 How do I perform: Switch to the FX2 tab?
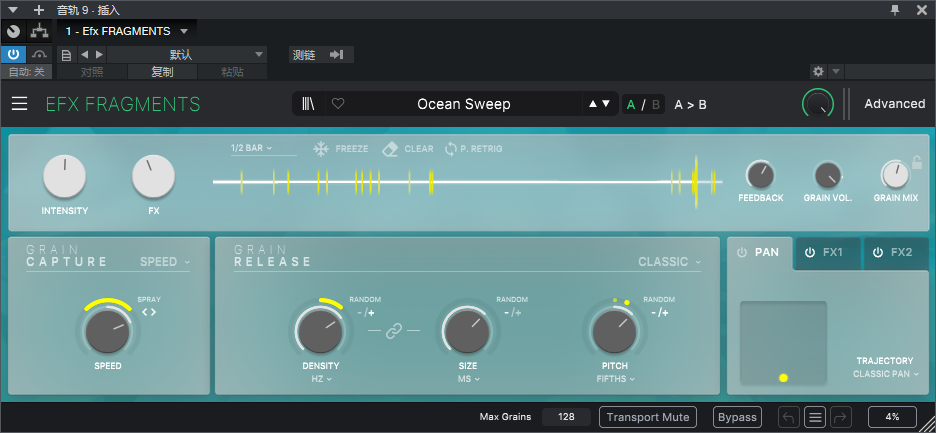(x=896, y=253)
